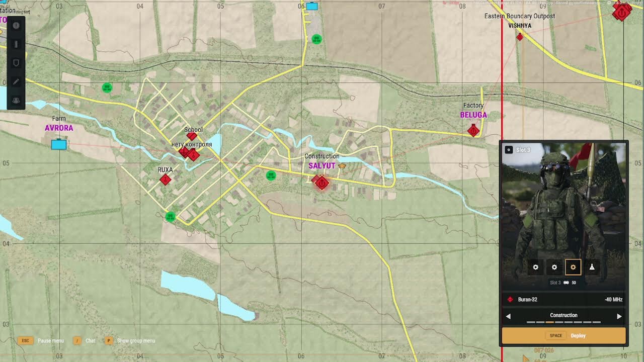Click the green marker north near top blue base
Viewport: 644px width, 362px height.
point(316,39)
